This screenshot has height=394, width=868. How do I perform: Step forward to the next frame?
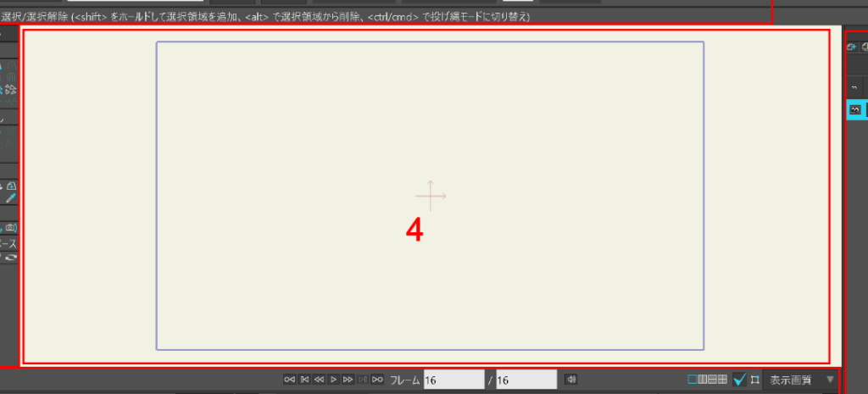(348, 379)
